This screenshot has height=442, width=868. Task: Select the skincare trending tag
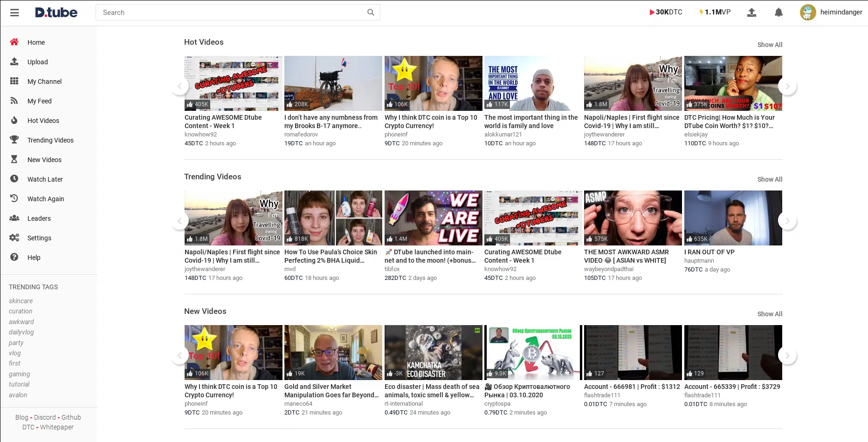(x=21, y=301)
